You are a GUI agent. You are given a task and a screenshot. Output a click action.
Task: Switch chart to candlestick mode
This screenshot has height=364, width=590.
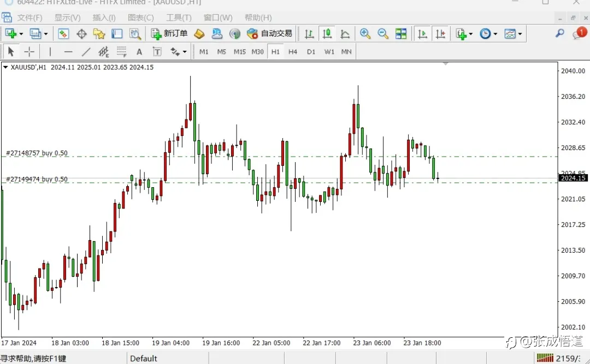point(327,34)
